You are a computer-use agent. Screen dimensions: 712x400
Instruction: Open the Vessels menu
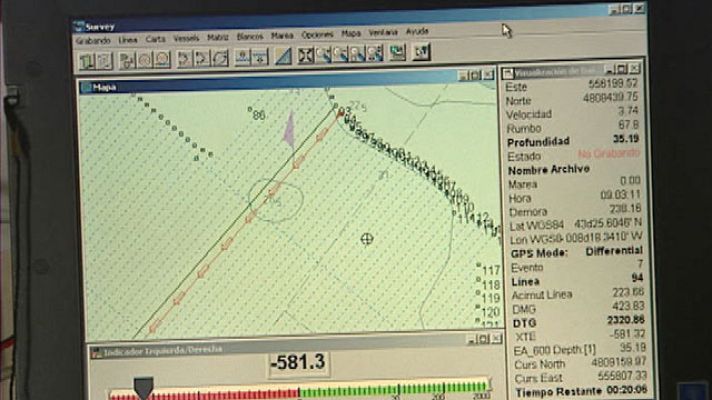coord(186,38)
